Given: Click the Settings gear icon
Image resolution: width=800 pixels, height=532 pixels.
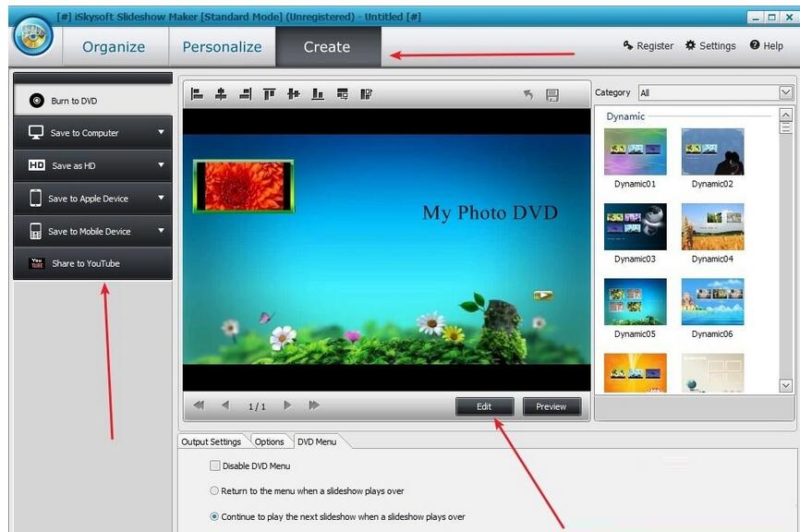Looking at the screenshot, I should (690, 45).
